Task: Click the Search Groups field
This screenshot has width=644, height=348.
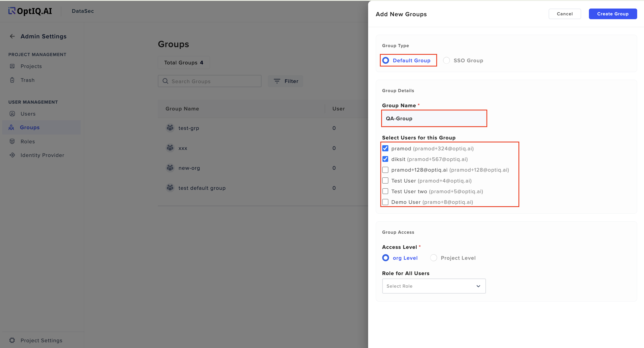Action: (209, 81)
